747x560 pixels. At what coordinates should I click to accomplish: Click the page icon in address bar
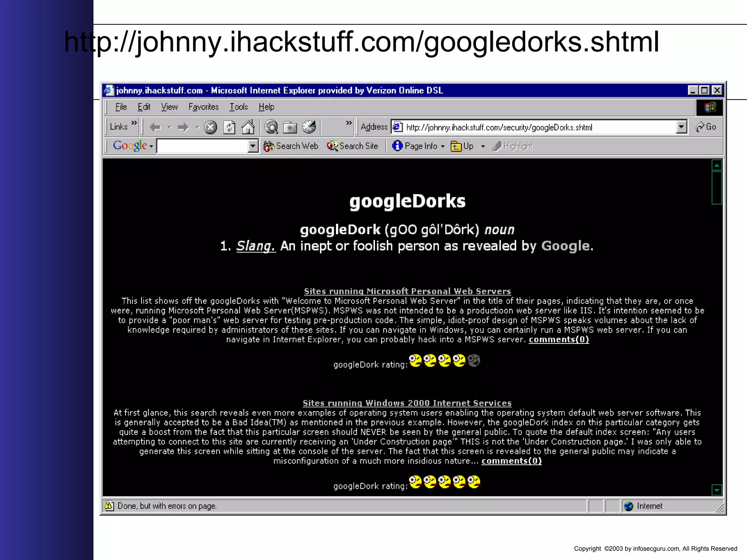click(398, 127)
